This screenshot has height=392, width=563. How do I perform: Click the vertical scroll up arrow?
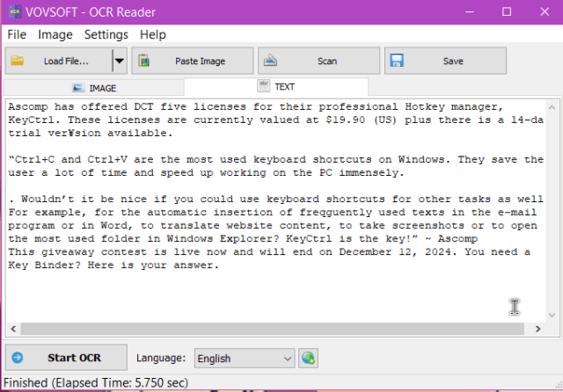[552, 107]
